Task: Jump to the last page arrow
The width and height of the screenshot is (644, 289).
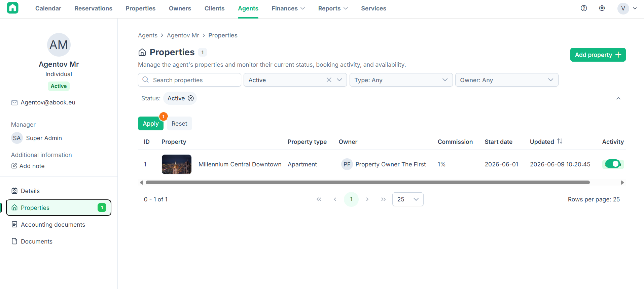Action: tap(383, 199)
